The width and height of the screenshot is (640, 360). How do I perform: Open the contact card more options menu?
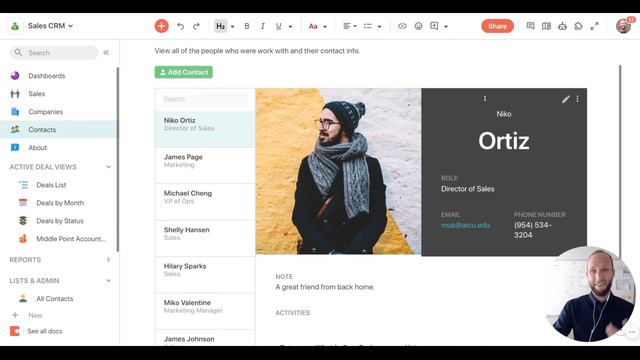[578, 99]
